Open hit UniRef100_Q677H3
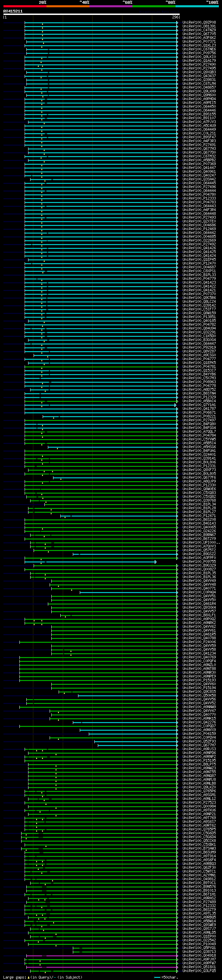Image resolution: width=222 pixels, height=980 pixels. [199, 149]
